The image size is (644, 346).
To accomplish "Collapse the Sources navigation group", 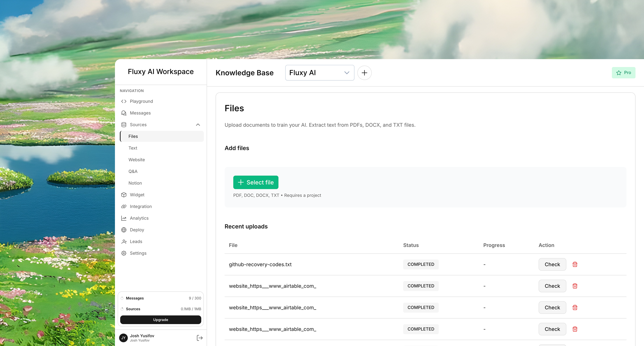I will coord(198,125).
